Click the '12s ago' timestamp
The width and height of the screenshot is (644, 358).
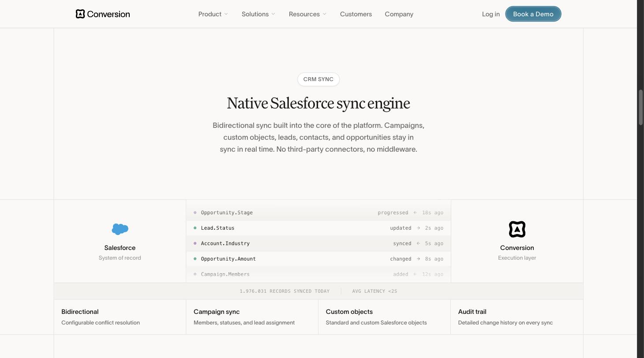coord(433,274)
